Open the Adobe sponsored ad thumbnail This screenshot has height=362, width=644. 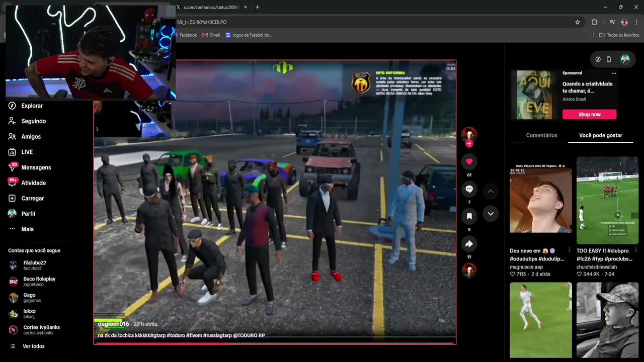pyautogui.click(x=534, y=95)
